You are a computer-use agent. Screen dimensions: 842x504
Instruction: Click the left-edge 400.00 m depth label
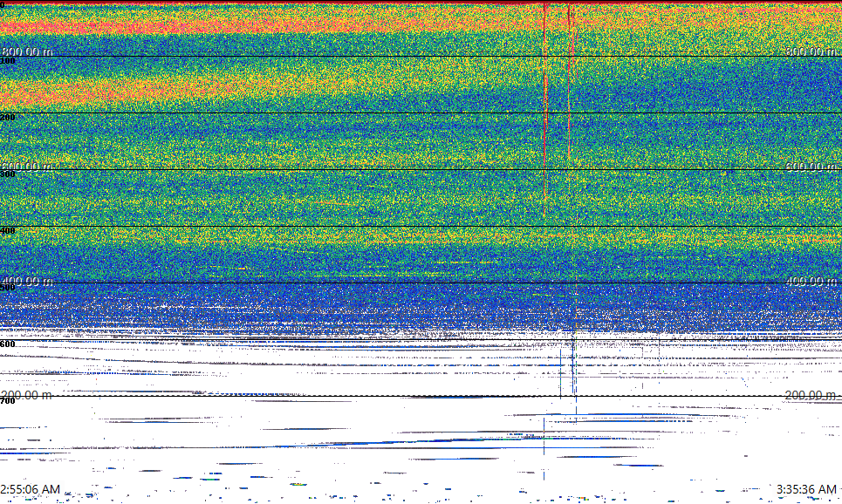pyautogui.click(x=27, y=282)
